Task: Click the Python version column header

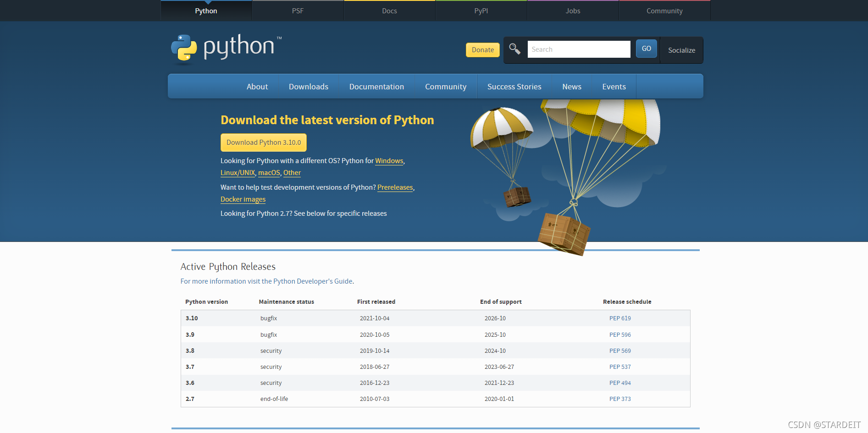Action: coord(206,301)
